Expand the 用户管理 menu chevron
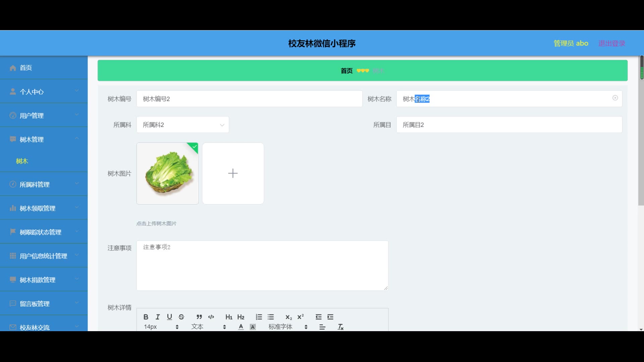The width and height of the screenshot is (644, 362). pos(77,115)
